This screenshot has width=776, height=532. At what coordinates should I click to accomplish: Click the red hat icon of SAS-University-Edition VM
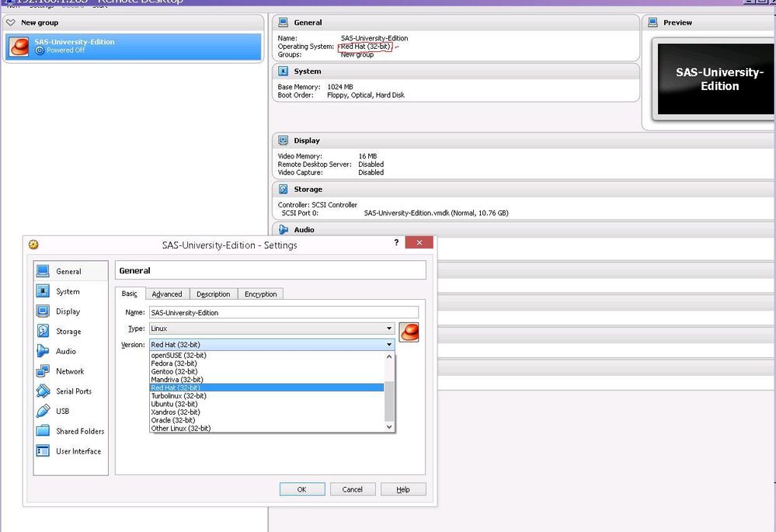(x=19, y=47)
